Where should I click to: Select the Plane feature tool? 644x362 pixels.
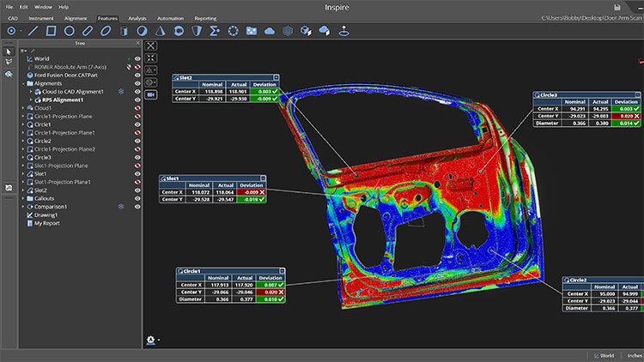[x=51, y=31]
